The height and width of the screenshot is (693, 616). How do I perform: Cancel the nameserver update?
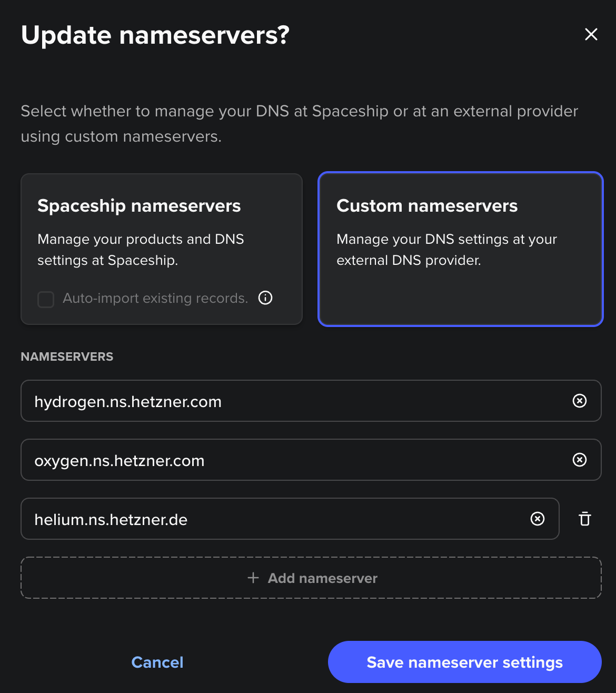click(x=157, y=662)
